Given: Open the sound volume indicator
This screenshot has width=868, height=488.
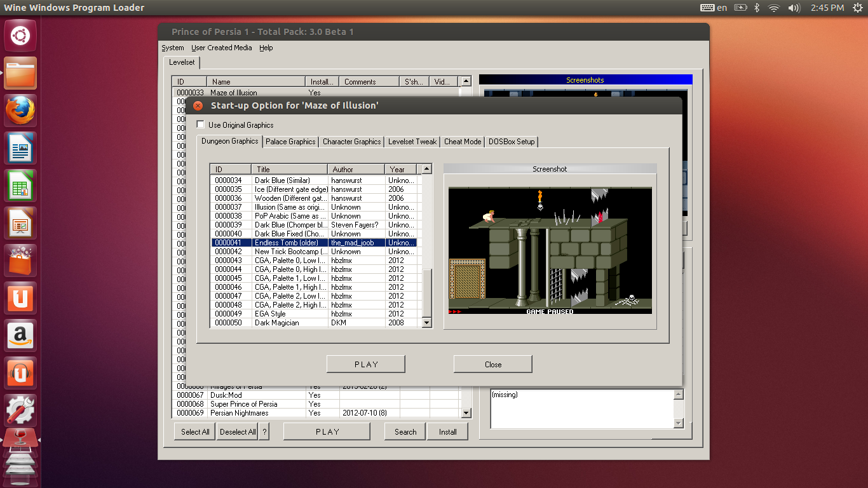Looking at the screenshot, I should click(794, 8).
